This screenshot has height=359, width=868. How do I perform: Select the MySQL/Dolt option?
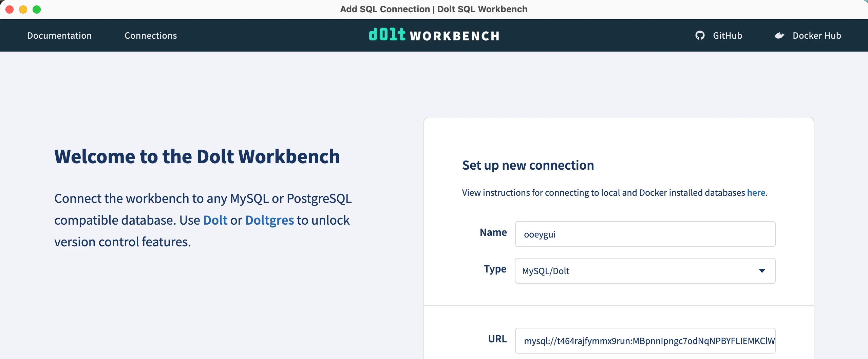pyautogui.click(x=546, y=271)
